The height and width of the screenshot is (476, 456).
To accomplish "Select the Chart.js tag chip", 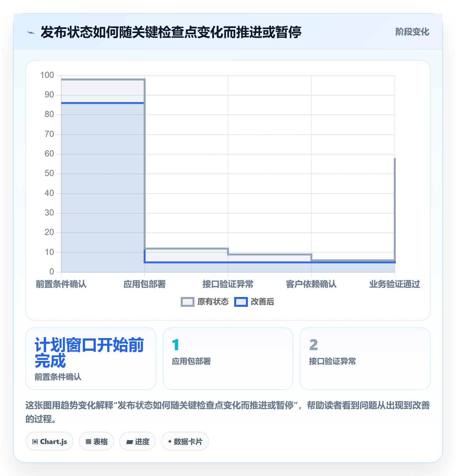I will pyautogui.click(x=50, y=441).
